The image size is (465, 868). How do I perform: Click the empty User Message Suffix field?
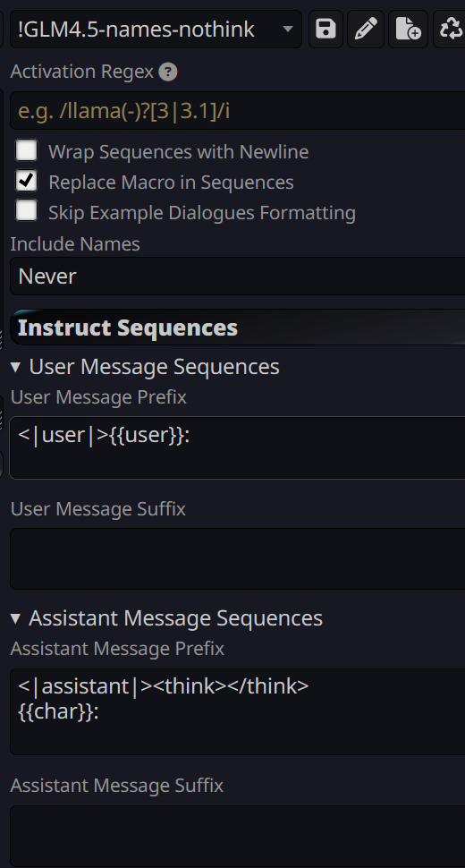(238, 558)
